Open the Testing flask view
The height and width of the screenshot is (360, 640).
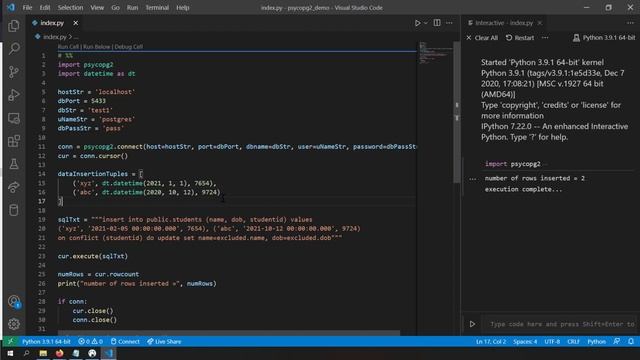point(14,164)
